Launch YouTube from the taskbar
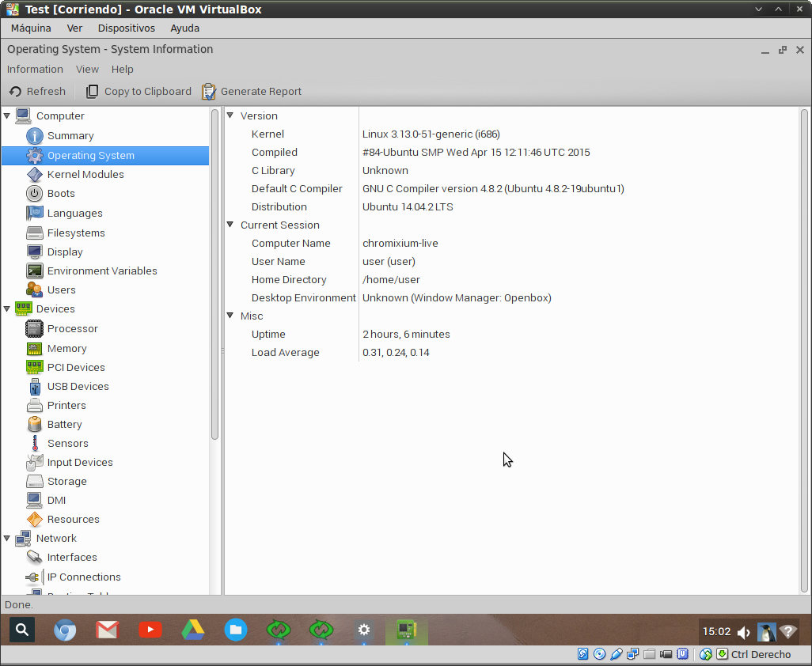The image size is (812, 666). (150, 630)
